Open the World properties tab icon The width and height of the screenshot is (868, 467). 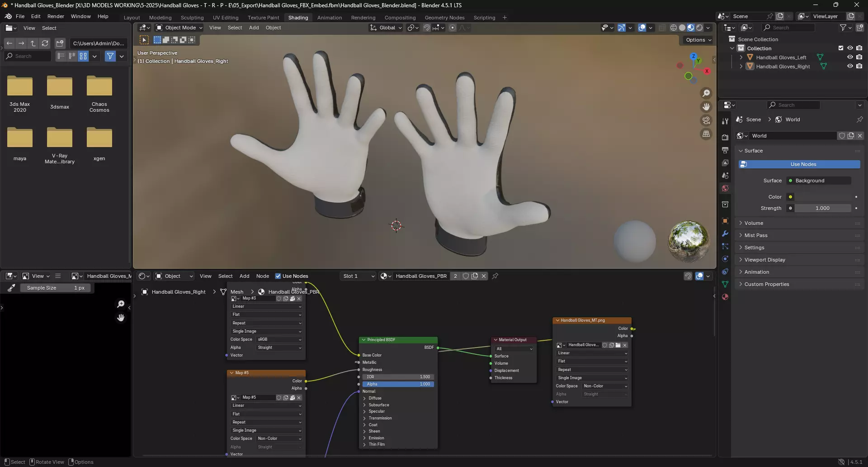pyautogui.click(x=725, y=188)
